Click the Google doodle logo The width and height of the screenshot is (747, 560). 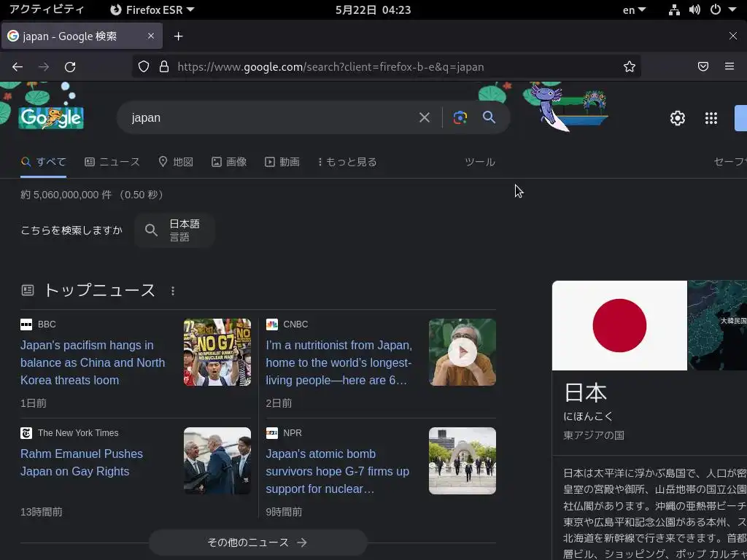[52, 117]
